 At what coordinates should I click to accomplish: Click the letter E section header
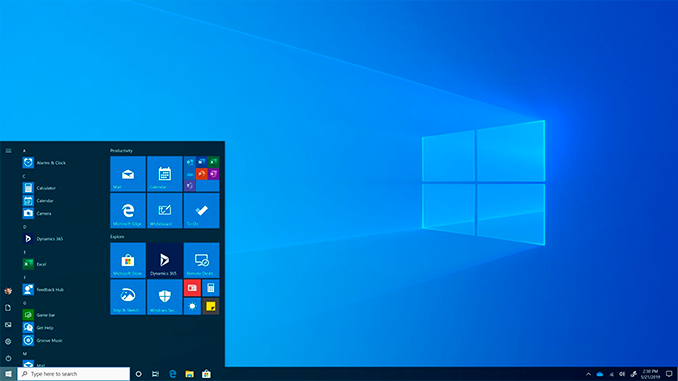pyautogui.click(x=24, y=252)
